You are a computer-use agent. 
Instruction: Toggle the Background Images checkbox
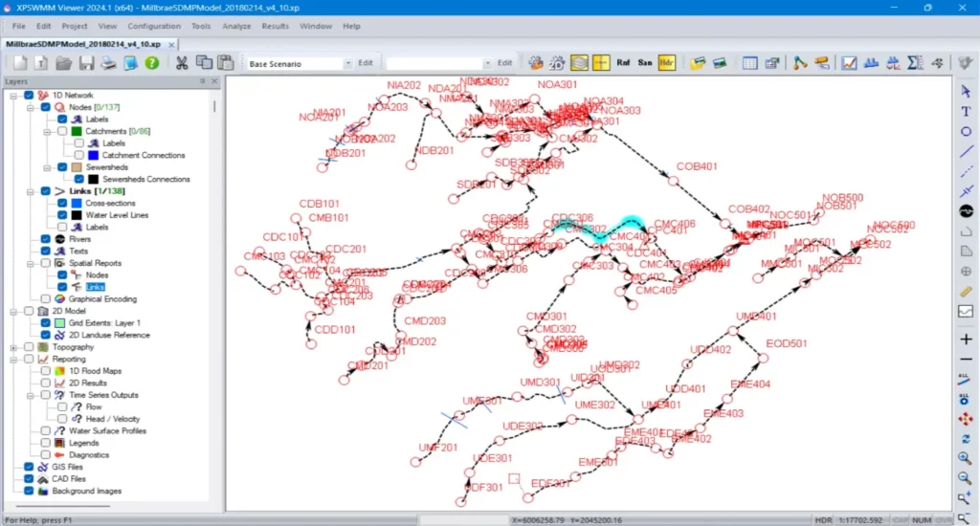tap(29, 491)
